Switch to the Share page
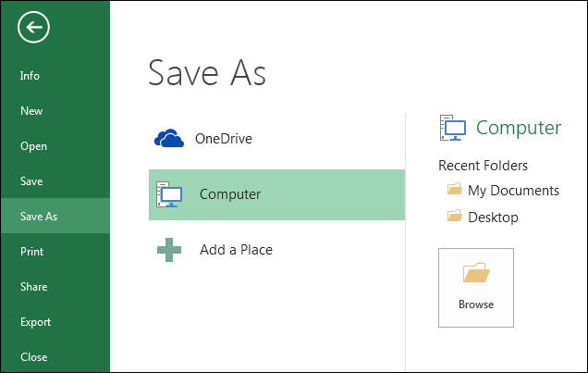 pos(33,287)
